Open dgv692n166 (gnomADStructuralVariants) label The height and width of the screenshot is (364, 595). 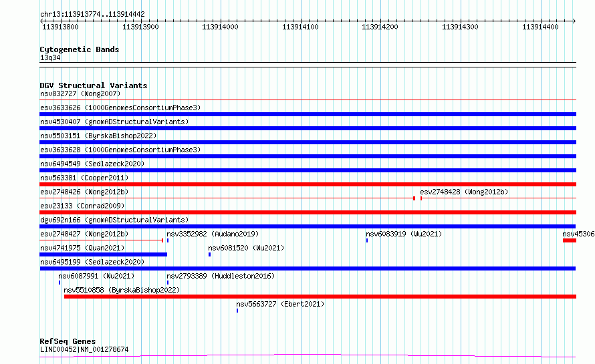(x=114, y=220)
